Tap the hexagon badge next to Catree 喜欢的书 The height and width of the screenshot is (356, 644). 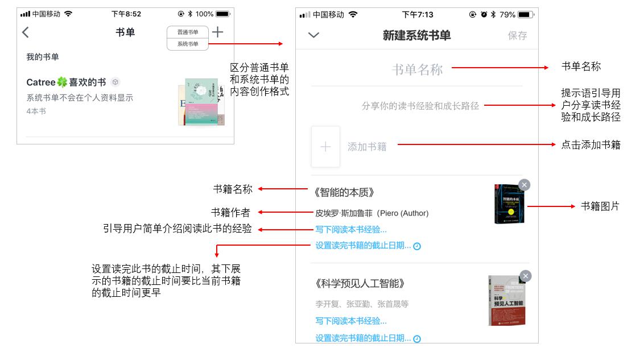[115, 82]
